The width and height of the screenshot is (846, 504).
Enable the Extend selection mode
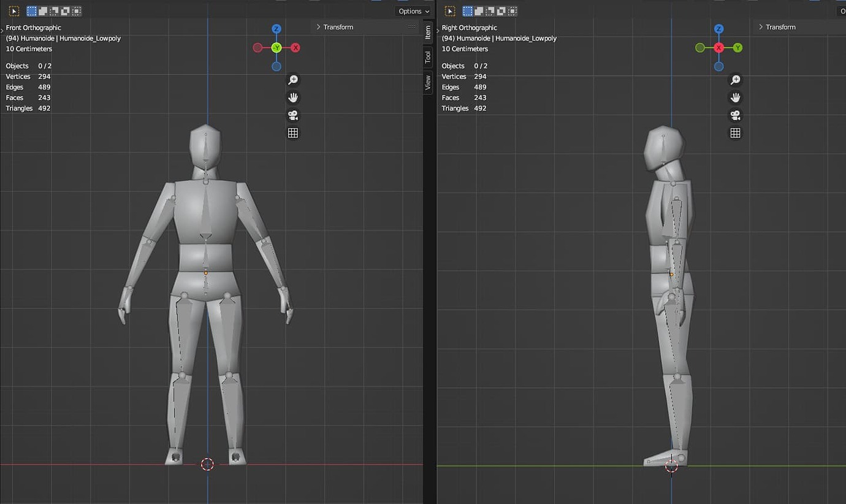[x=42, y=10]
